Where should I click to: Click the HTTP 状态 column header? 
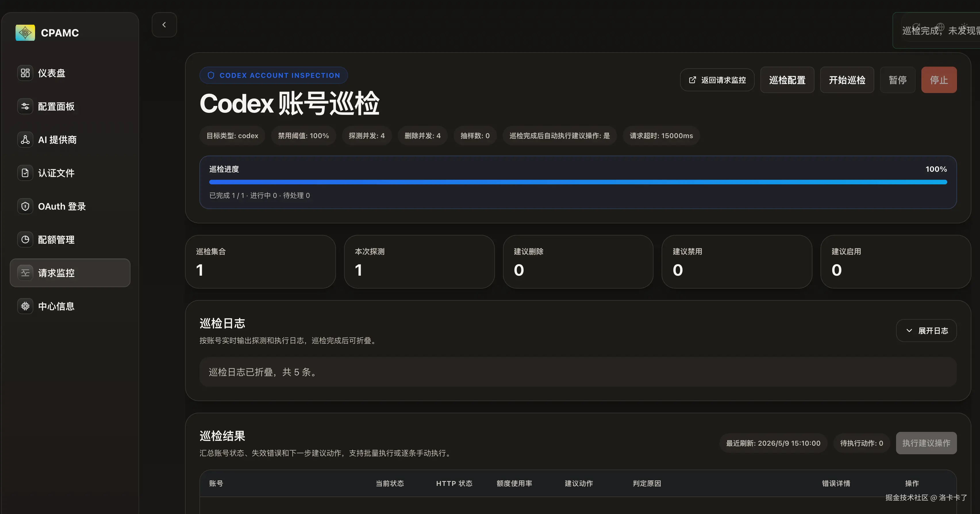[x=454, y=483]
